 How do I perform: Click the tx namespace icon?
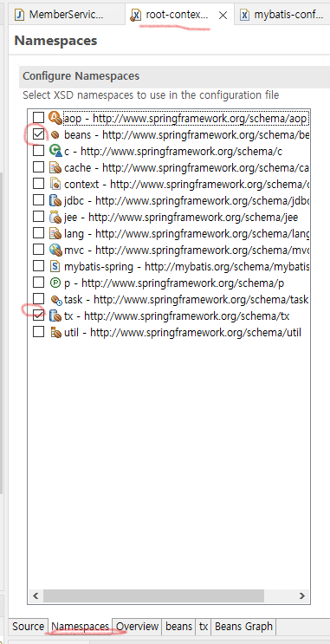pos(55,315)
